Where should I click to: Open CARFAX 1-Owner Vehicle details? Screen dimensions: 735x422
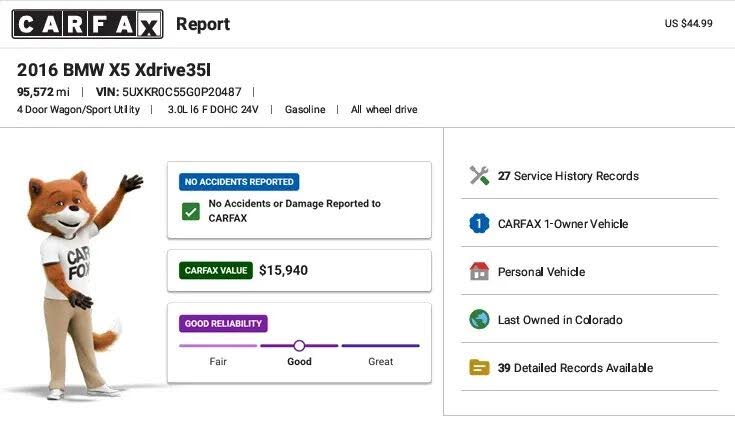(x=589, y=224)
